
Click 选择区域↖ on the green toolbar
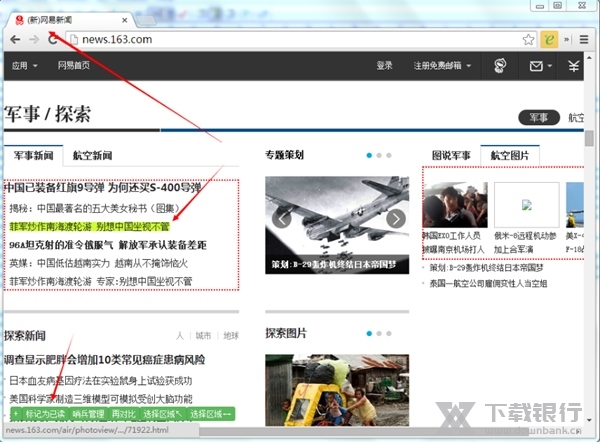[163, 414]
